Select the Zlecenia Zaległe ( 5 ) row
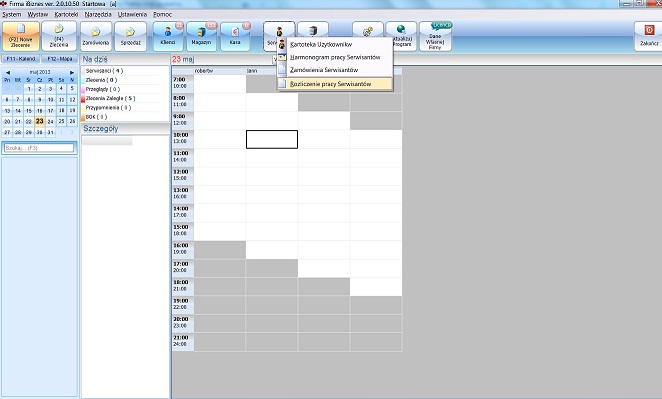The width and height of the screenshot is (662, 399). [121, 98]
